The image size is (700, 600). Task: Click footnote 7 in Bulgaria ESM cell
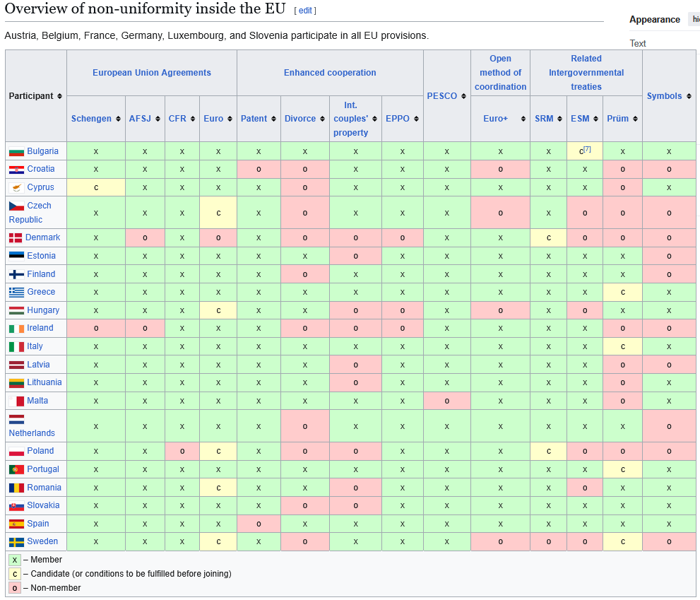(x=587, y=149)
